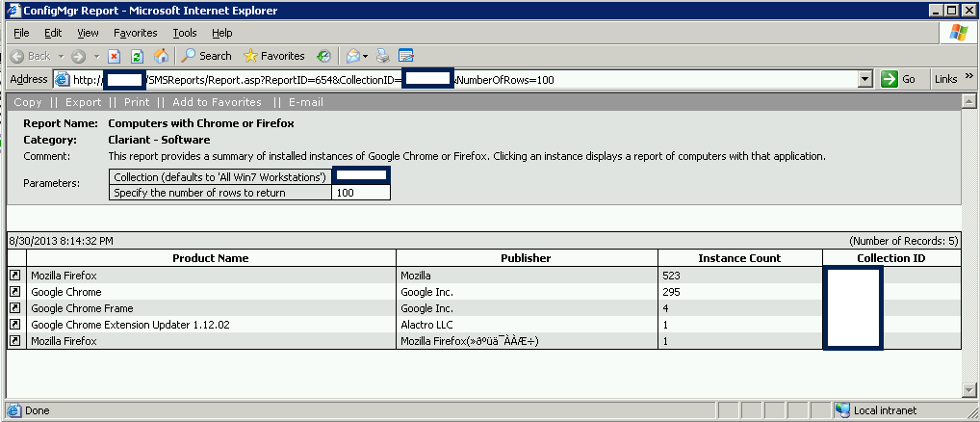Select the instance count value 295
This screenshot has height=422, width=980.
tap(672, 291)
